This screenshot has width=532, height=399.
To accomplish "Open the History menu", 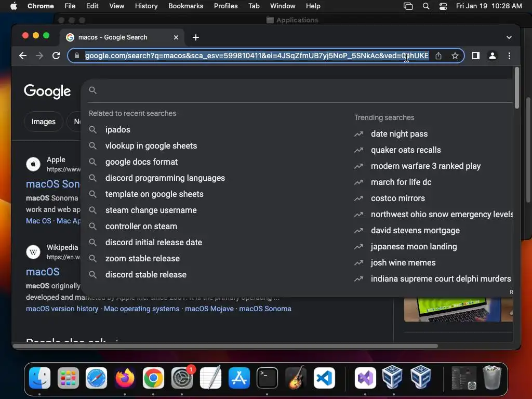I will pyautogui.click(x=146, y=6).
